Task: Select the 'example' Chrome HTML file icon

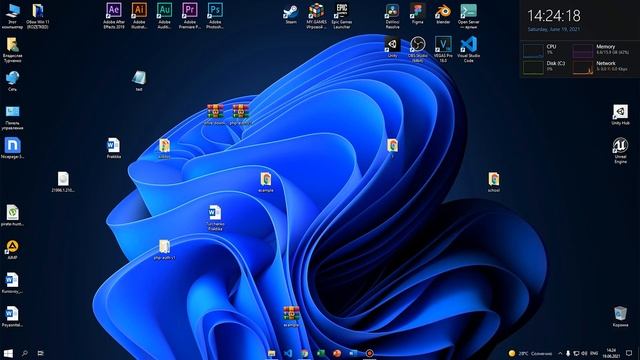Action: 266,182
